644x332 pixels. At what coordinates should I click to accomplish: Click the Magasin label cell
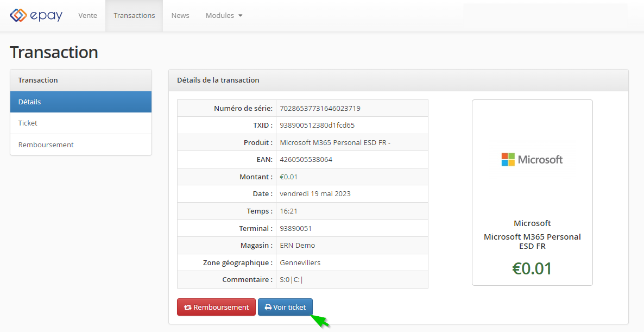click(x=227, y=245)
